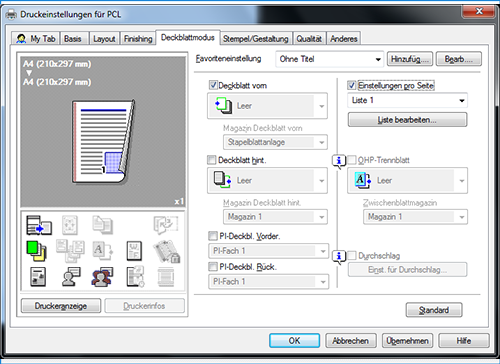The image size is (500, 364).
Task: Switch to the My Tab tab
Action: (35, 39)
